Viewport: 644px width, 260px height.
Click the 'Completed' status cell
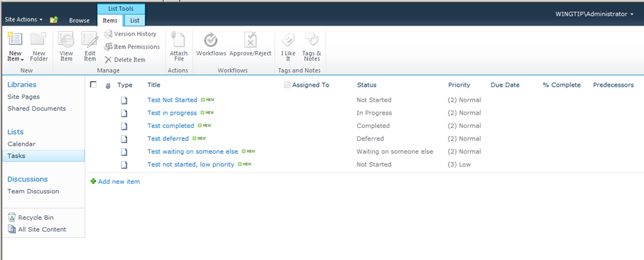(374, 125)
